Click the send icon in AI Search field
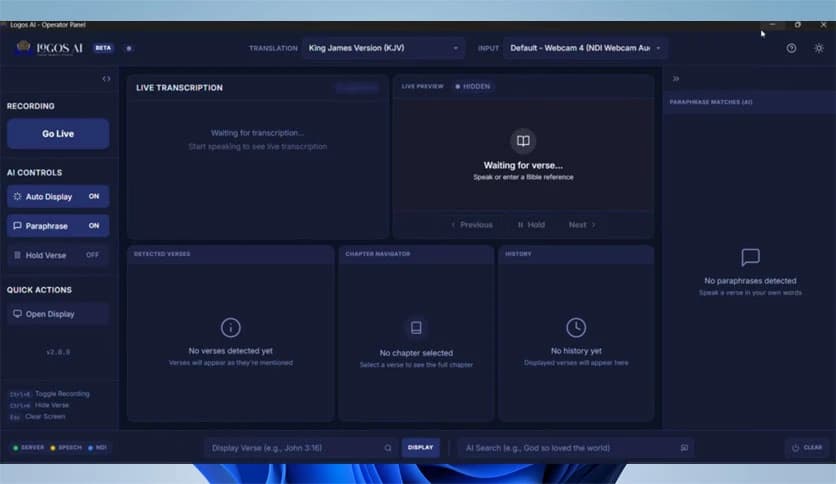Image resolution: width=836 pixels, height=484 pixels. 684,448
